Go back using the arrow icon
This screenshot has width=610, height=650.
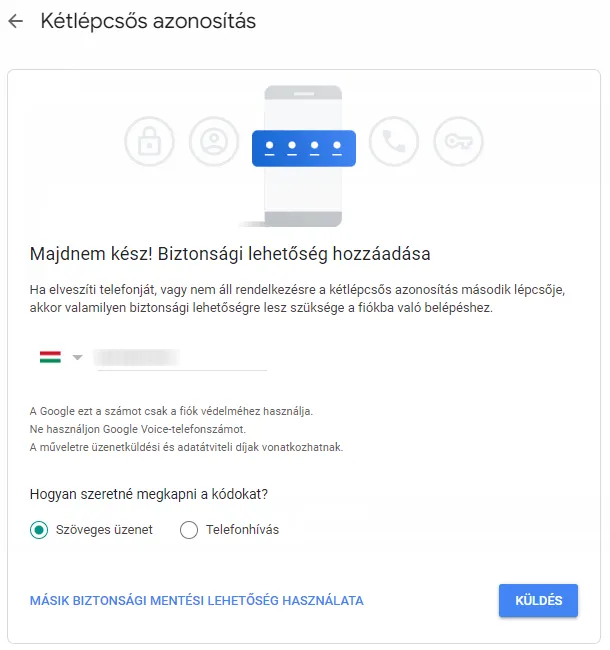15,22
